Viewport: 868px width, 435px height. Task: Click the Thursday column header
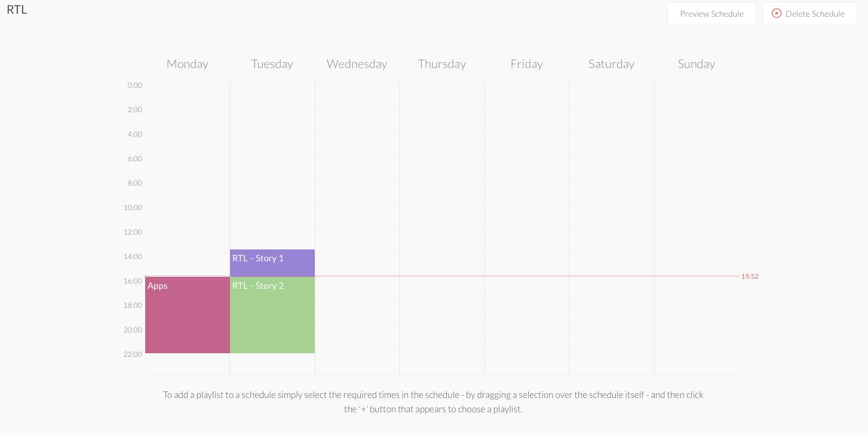click(x=442, y=64)
